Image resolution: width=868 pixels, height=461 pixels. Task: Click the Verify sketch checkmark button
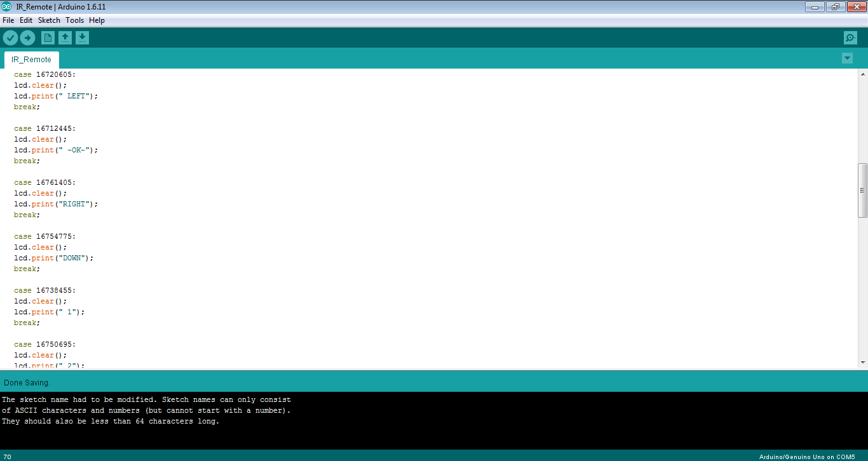(10, 38)
